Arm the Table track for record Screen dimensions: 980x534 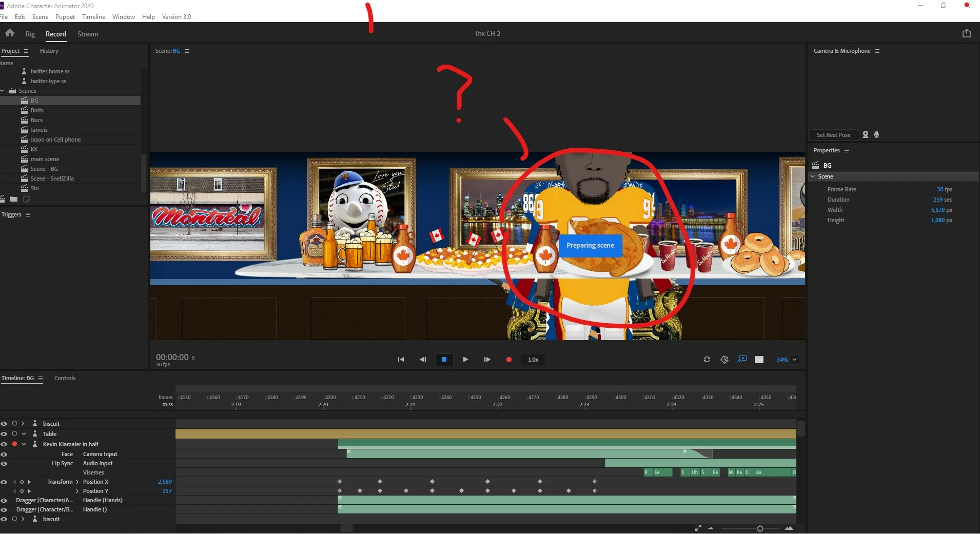(x=14, y=434)
